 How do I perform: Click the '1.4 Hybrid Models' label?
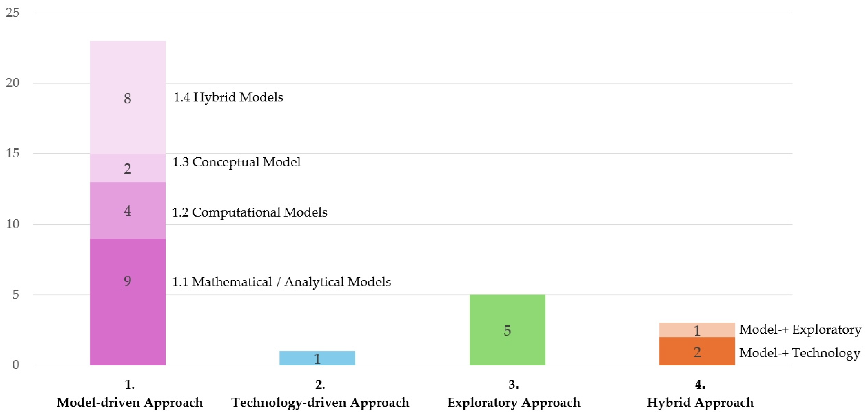click(228, 97)
